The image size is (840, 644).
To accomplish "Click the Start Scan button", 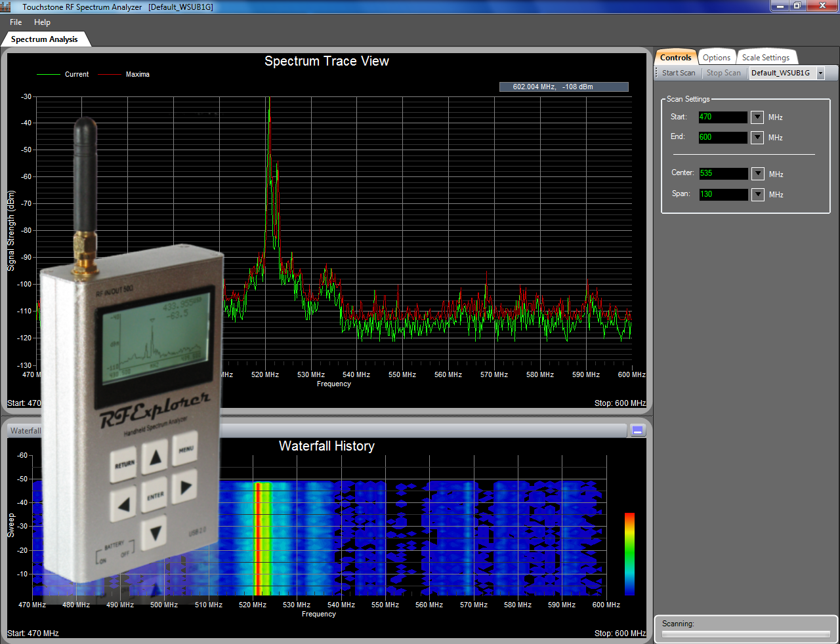I will click(678, 73).
